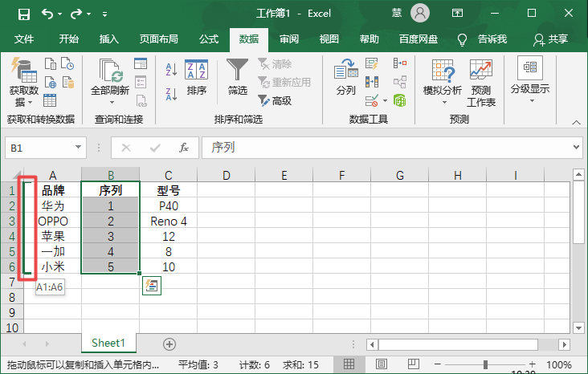This screenshot has width=588, height=374.
Task: Sort ascending with the A-Z icon
Action: [170, 70]
